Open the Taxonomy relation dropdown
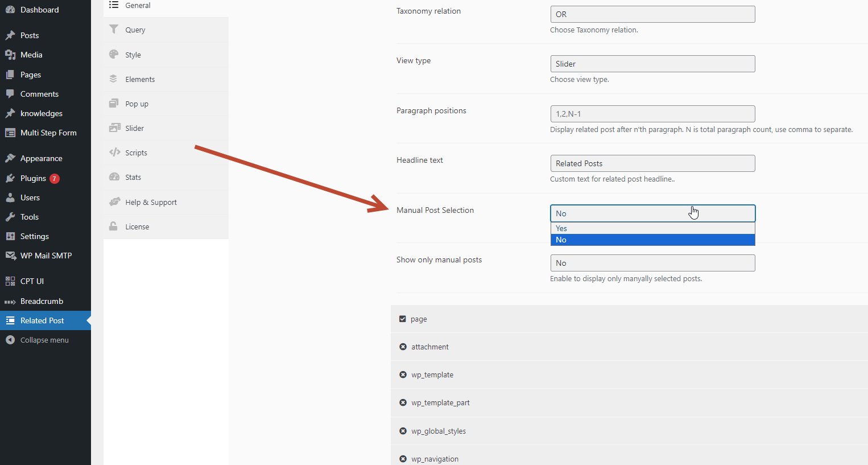Image resolution: width=868 pixels, height=465 pixels. coord(652,14)
